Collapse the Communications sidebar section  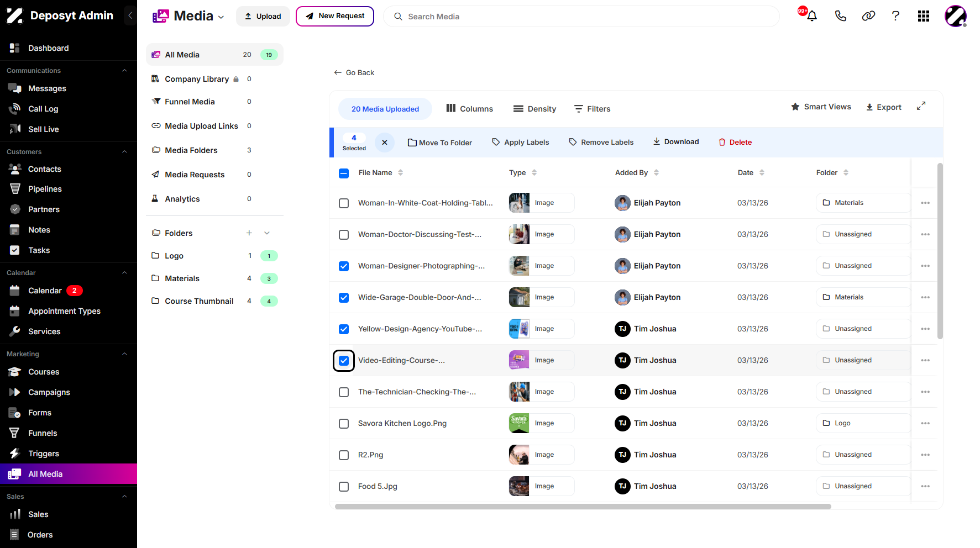tap(124, 71)
